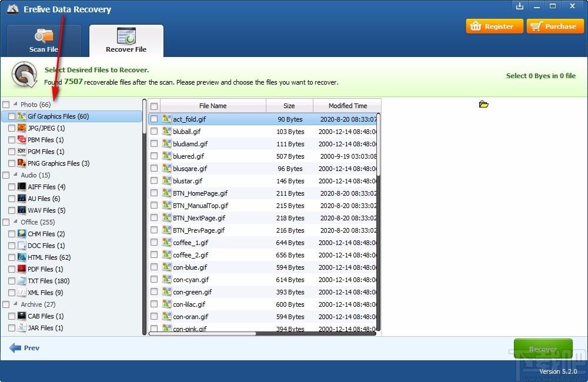Click the recovery circular arrow icon

tap(24, 75)
